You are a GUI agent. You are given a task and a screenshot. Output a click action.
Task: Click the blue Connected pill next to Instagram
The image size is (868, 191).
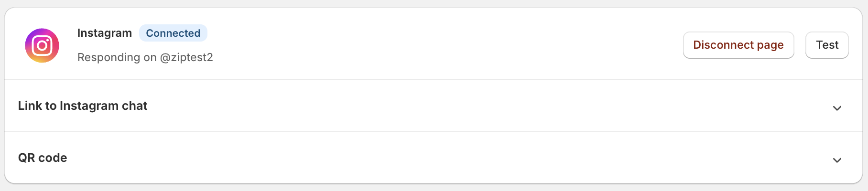click(173, 33)
